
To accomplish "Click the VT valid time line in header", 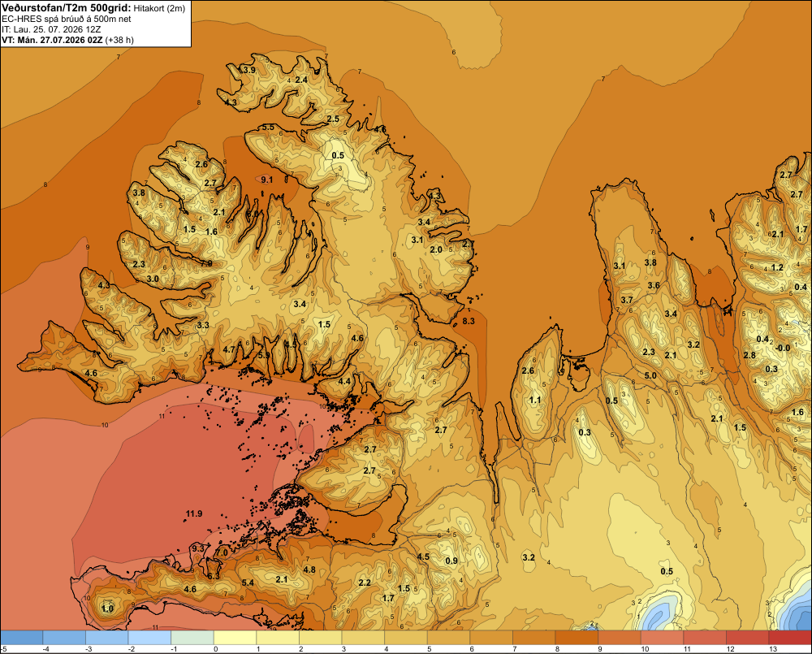I will pos(67,40).
